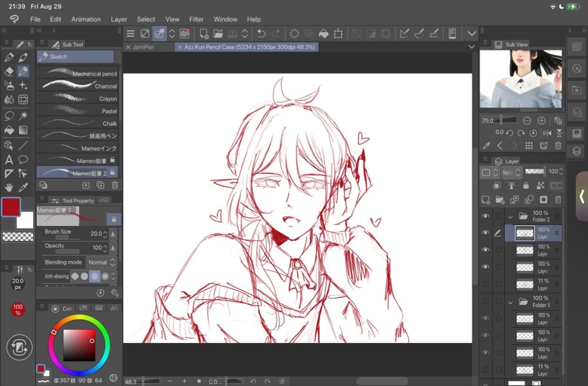
Task: Adjust Opacity stepper arrows
Action: click(x=105, y=248)
